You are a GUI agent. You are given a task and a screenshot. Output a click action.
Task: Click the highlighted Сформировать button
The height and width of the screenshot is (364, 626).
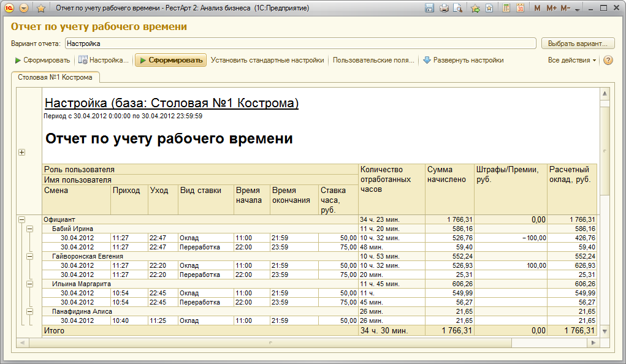[x=171, y=60]
